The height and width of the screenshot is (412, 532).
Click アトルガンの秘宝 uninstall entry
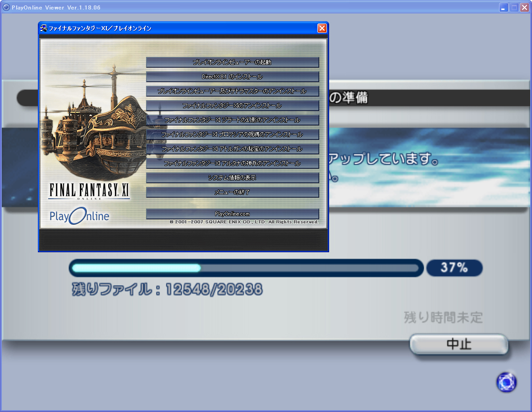[x=232, y=149]
